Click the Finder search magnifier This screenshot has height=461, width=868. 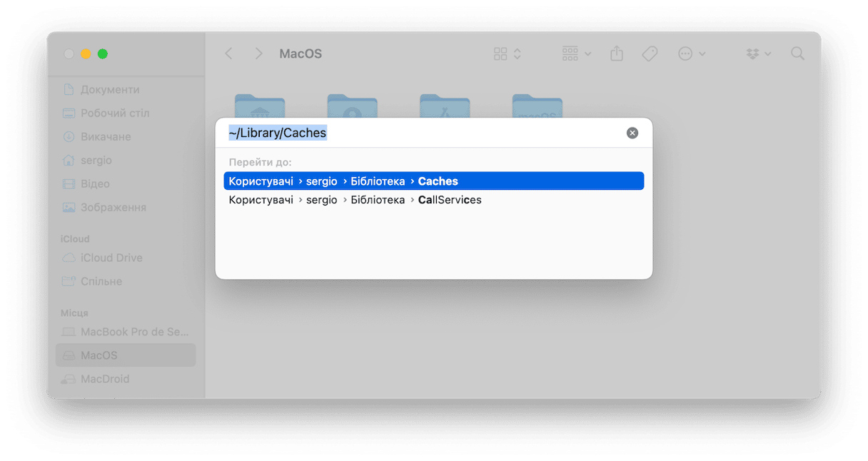coord(798,54)
